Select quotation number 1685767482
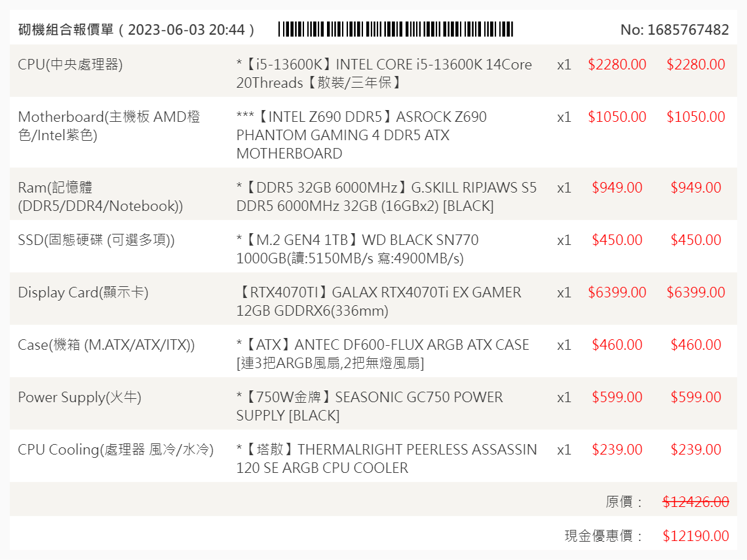The width and height of the screenshot is (747, 560). 674,29
